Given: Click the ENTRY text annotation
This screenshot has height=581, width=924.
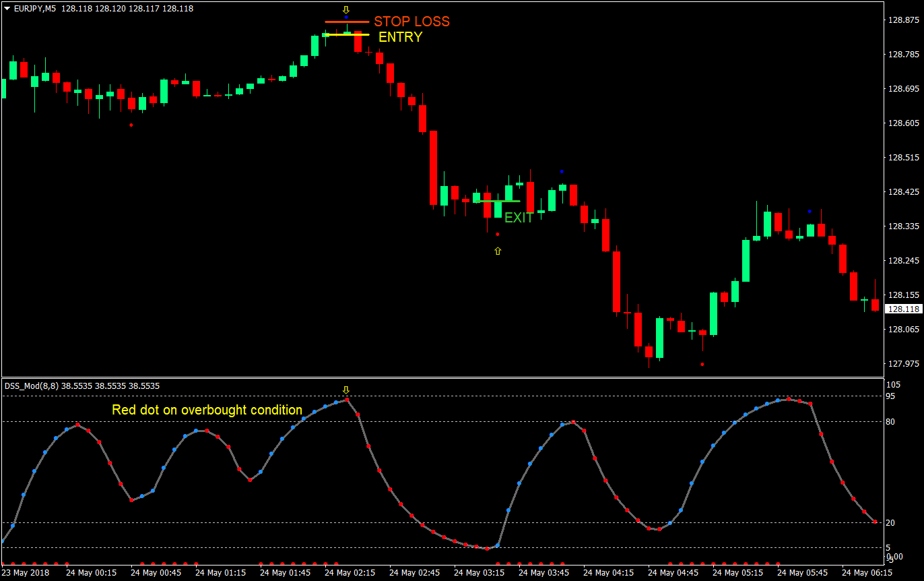Looking at the screenshot, I should point(399,38).
